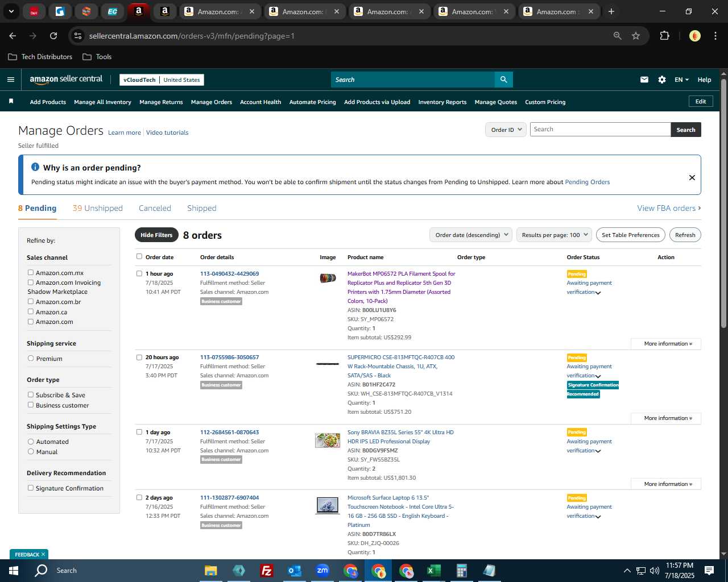Click the teal search magnifier button

(503, 80)
